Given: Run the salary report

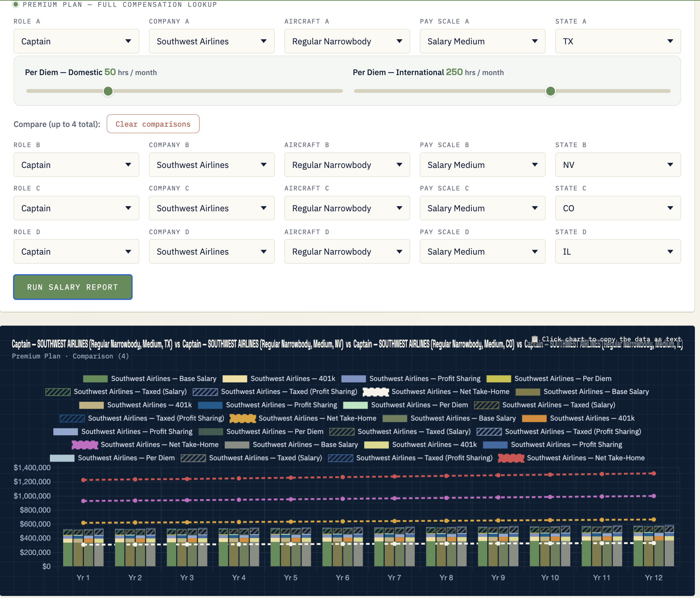Looking at the screenshot, I should point(73,287).
